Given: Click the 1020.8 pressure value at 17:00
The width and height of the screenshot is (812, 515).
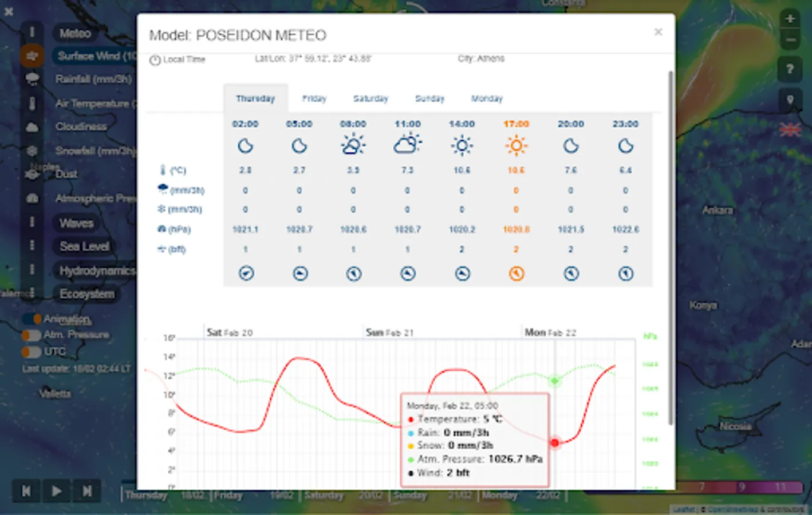Looking at the screenshot, I should point(516,229).
